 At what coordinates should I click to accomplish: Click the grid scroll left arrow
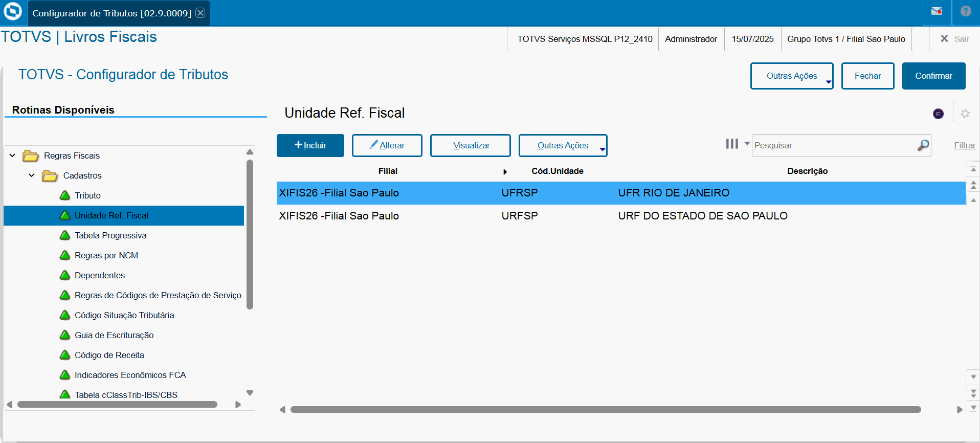click(x=282, y=410)
